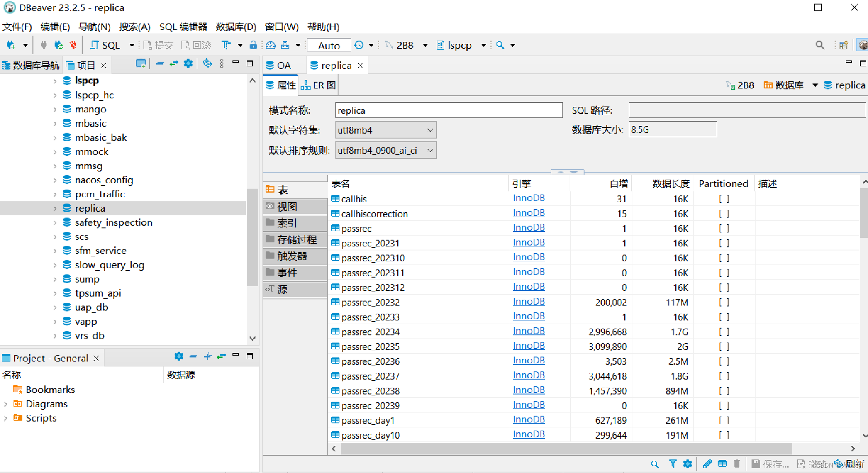This screenshot has width=868, height=473.
Task: Expand the Diagrams folder in Project panel
Action: point(5,404)
